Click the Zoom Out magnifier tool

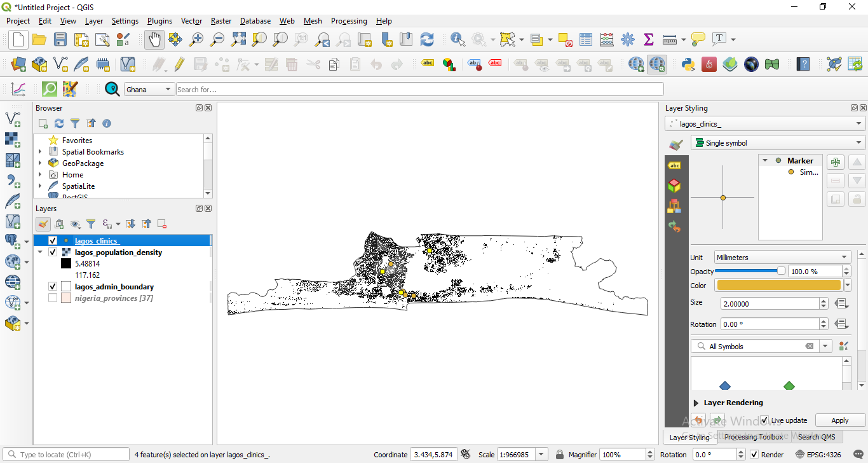(x=217, y=39)
